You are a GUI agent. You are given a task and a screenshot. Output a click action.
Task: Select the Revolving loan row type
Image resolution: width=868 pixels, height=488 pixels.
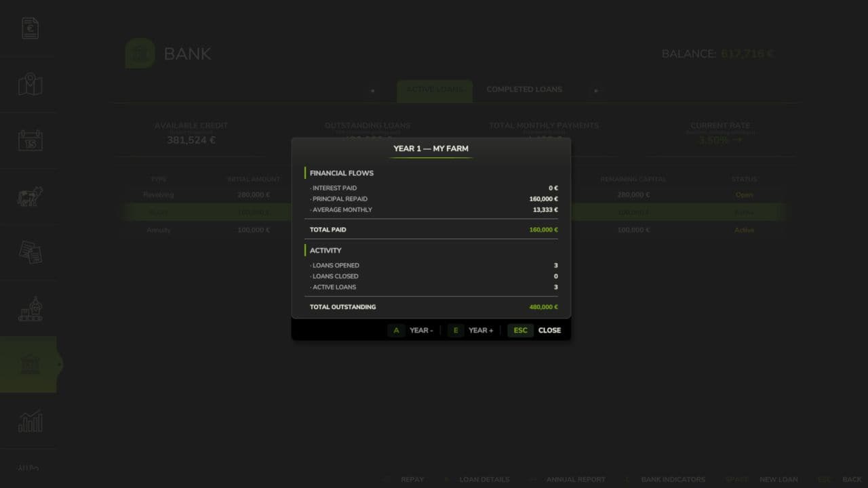(159, 195)
